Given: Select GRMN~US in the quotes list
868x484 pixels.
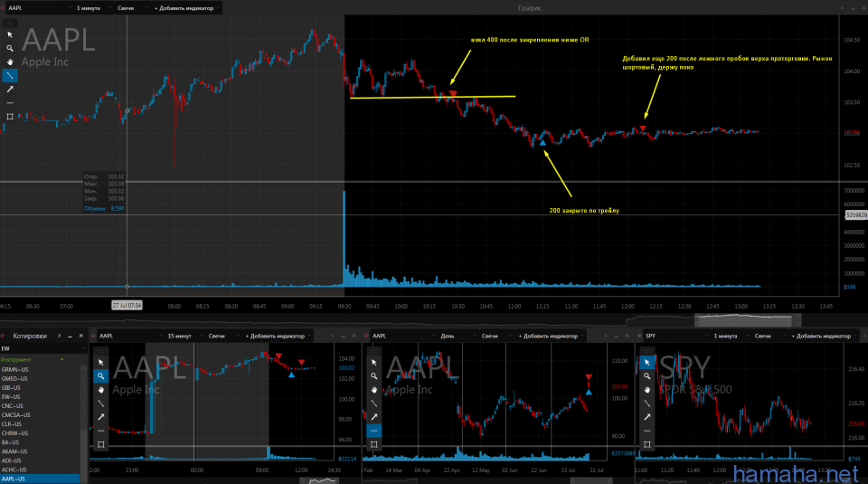Looking at the screenshot, I should (40, 369).
